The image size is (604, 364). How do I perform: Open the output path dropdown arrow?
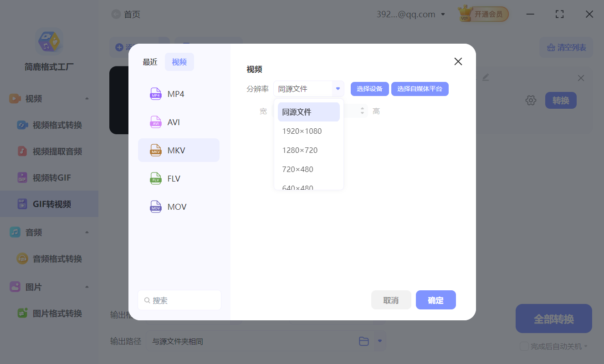(379, 341)
